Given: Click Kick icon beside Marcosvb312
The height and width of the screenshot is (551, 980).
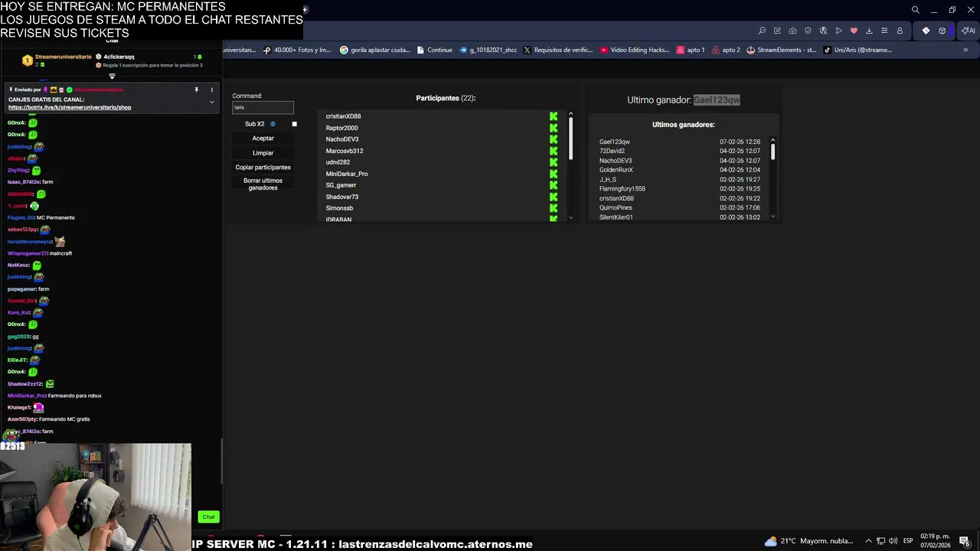Looking at the screenshot, I should coord(554,151).
